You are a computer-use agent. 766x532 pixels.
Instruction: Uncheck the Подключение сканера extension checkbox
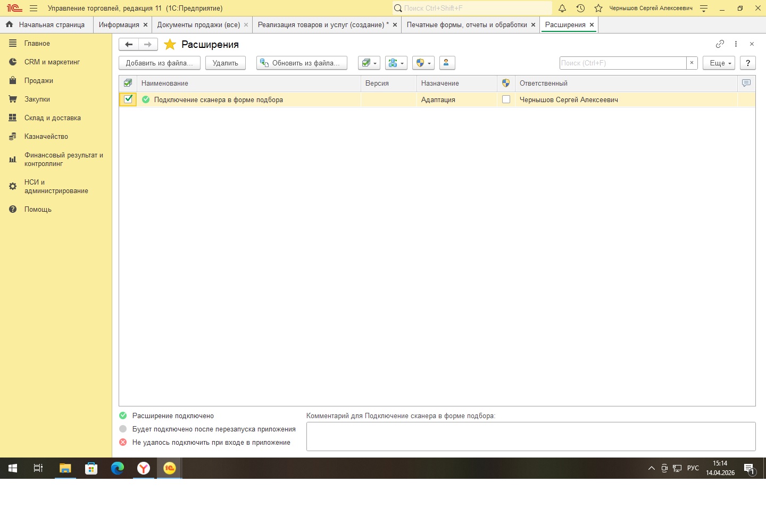[128, 99]
